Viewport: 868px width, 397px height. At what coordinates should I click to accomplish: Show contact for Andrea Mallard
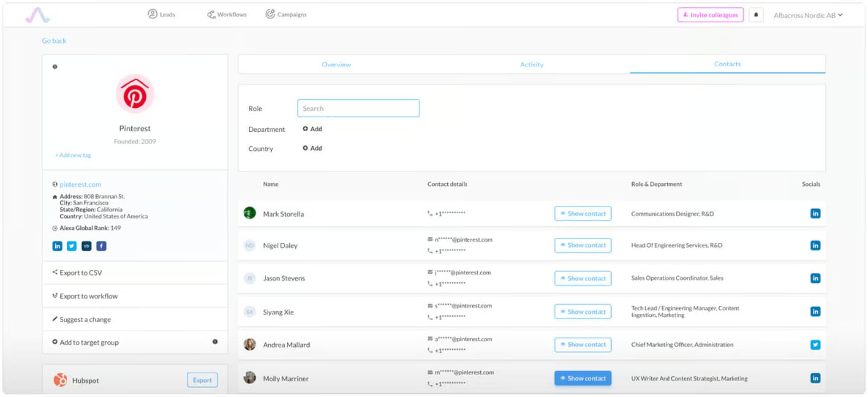point(583,345)
